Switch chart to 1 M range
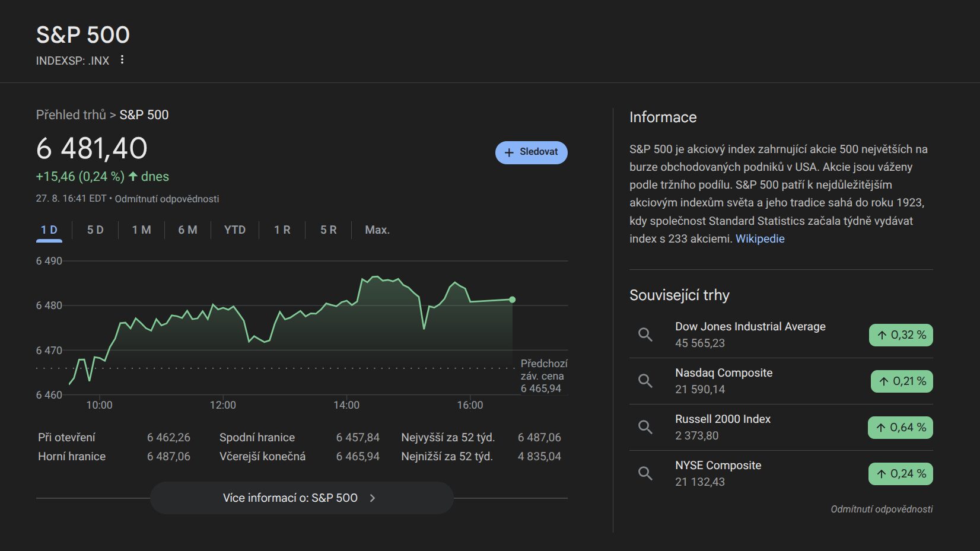980x551 pixels. pyautogui.click(x=141, y=230)
